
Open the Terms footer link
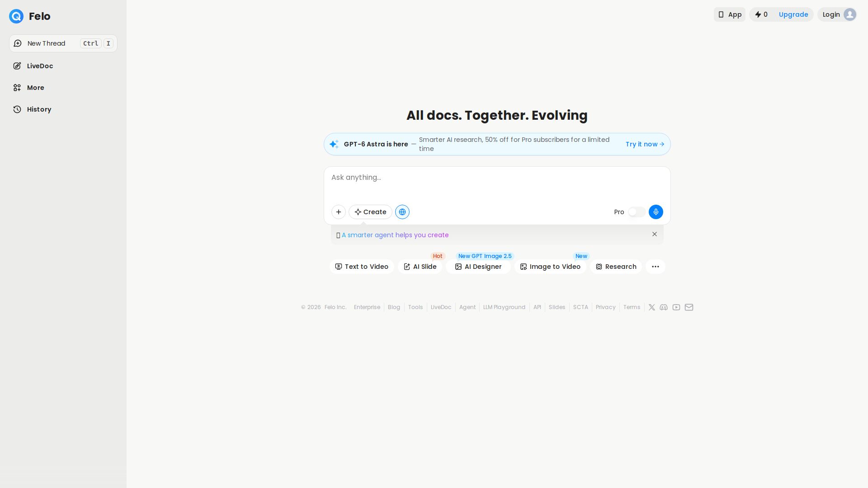tap(632, 307)
